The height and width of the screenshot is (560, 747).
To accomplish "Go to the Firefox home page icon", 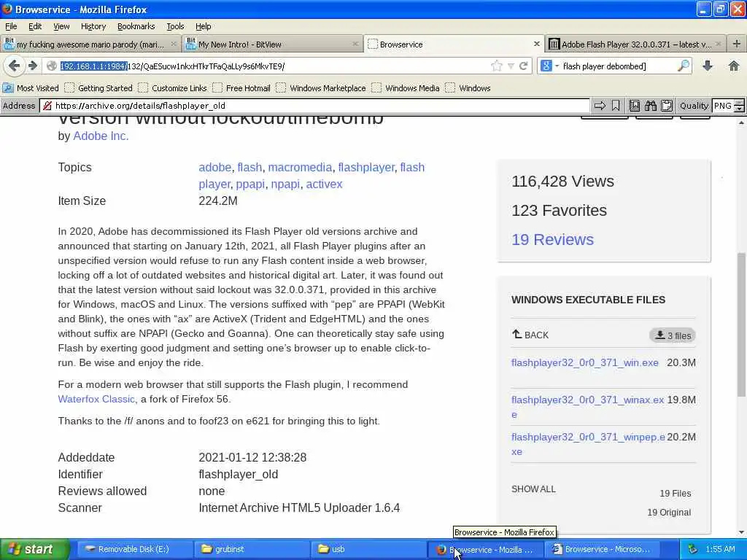I will [x=734, y=66].
